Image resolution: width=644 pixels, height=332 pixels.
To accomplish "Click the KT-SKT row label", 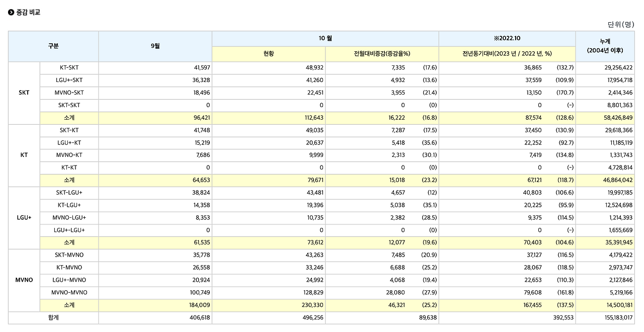I will (x=68, y=68).
